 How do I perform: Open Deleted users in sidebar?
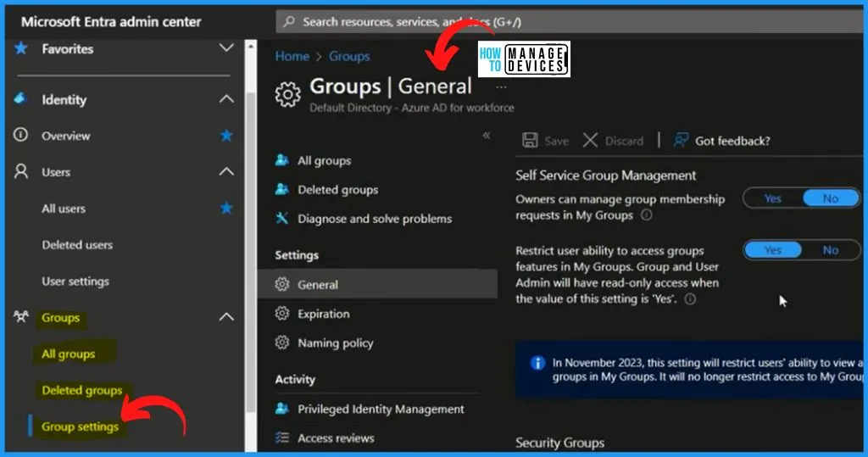pos(77,245)
